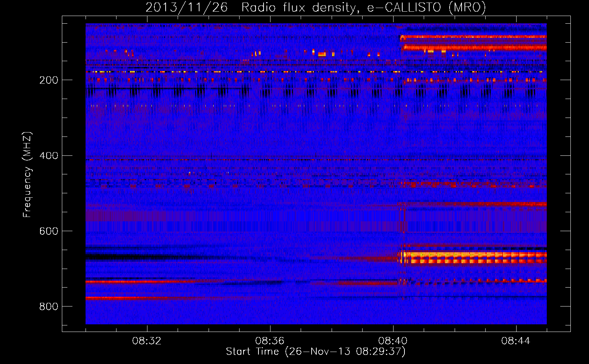Click the 08:36 time tick label
This screenshot has width=589, height=364.
coord(270,341)
